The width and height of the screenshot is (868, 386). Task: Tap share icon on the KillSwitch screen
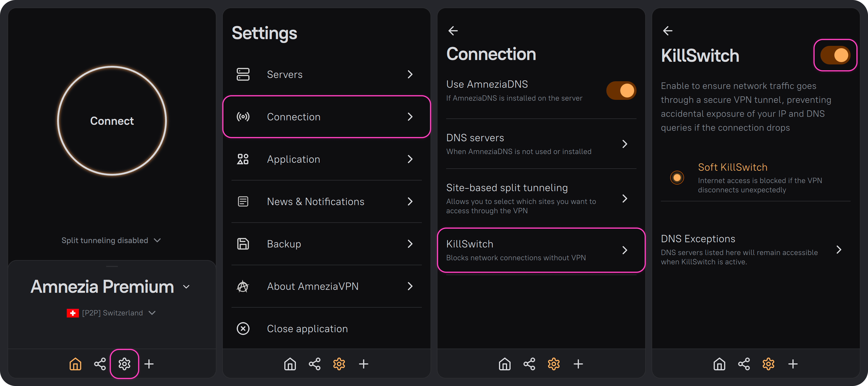[x=744, y=364]
